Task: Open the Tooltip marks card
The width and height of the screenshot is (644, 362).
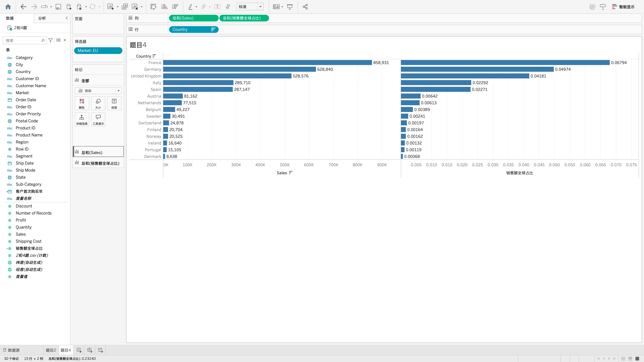Action: tap(98, 119)
